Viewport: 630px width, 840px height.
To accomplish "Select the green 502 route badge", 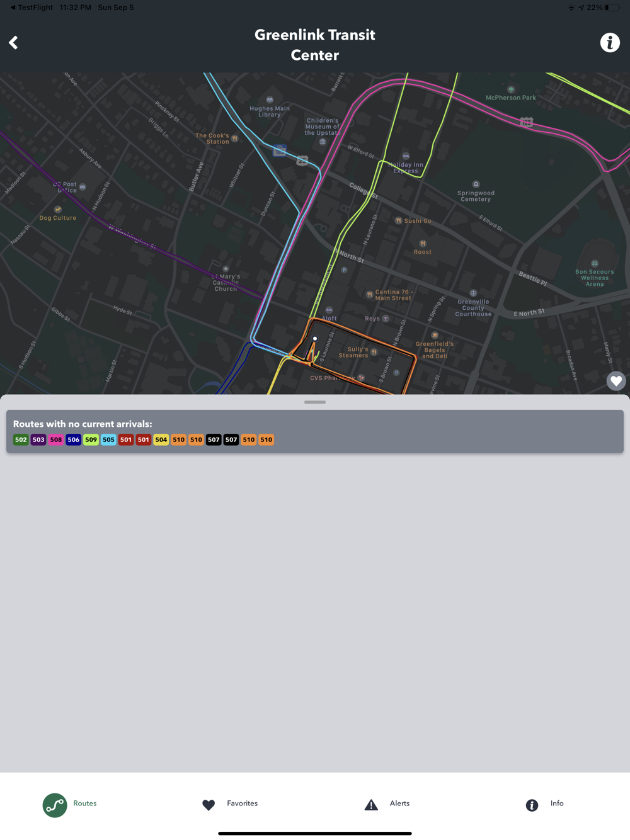I will pyautogui.click(x=21, y=440).
